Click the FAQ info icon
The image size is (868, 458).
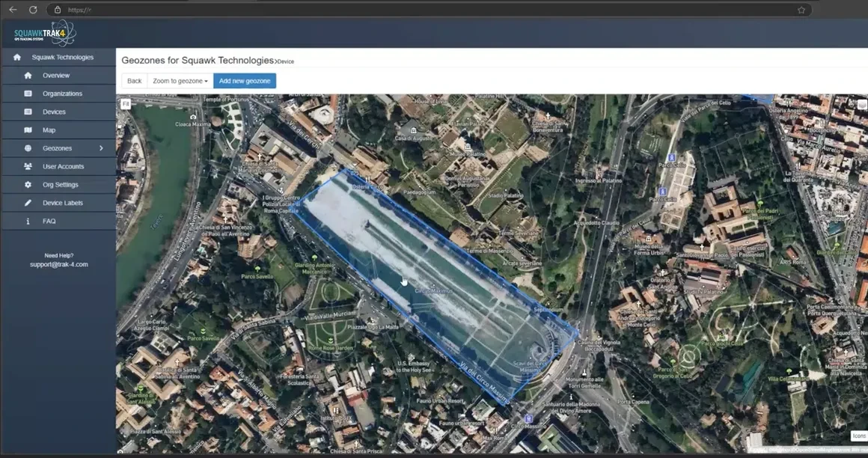(28, 221)
